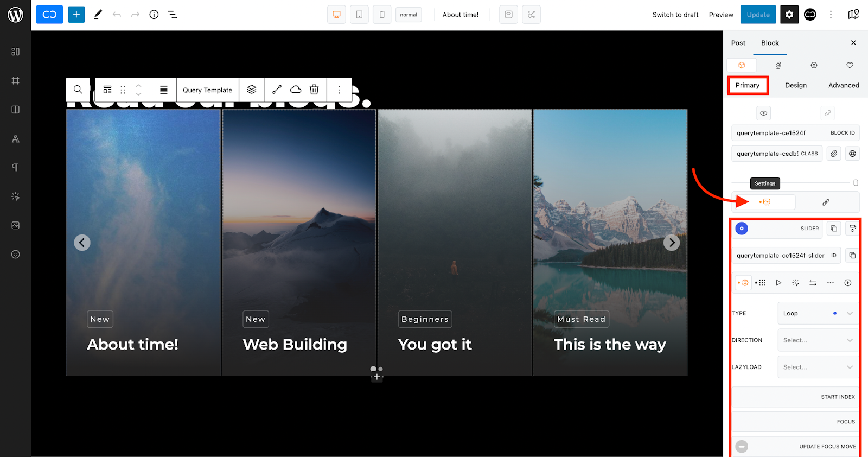The height and width of the screenshot is (457, 868).
Task: Click the Focus input field
Action: click(795, 422)
